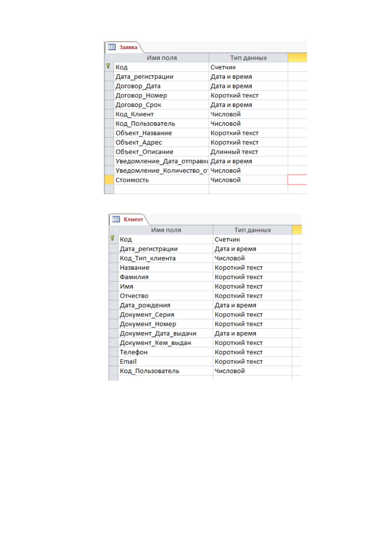The width and height of the screenshot is (392, 554).
Task: Click the Код_Клиент field name cell
Action: tap(161, 114)
